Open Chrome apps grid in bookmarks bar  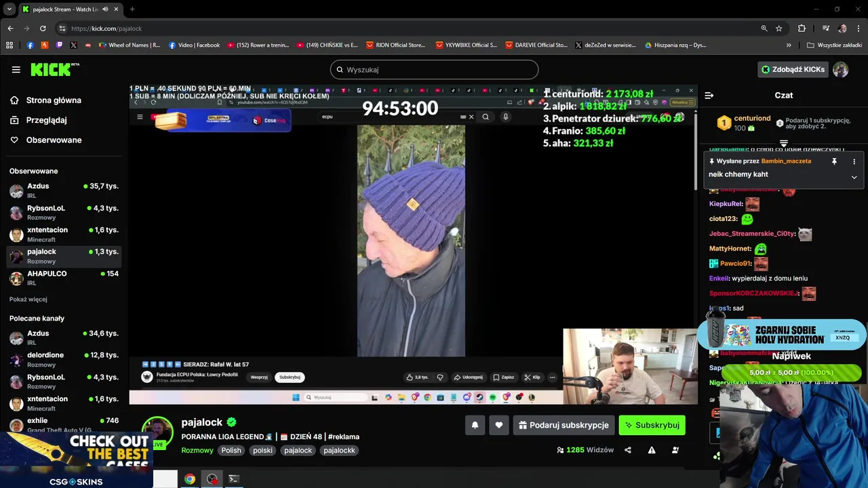(9, 45)
